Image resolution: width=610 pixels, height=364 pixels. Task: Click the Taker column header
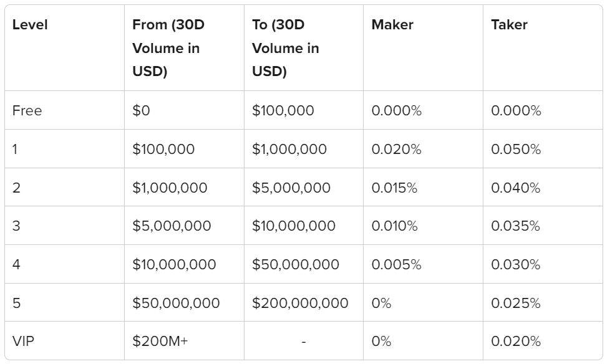pyautogui.click(x=509, y=24)
